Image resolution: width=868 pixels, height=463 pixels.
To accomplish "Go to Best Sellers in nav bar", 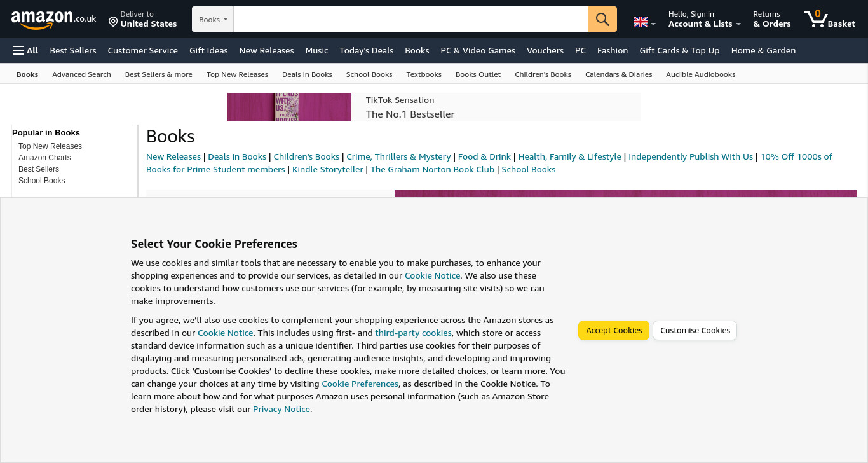I will point(73,50).
